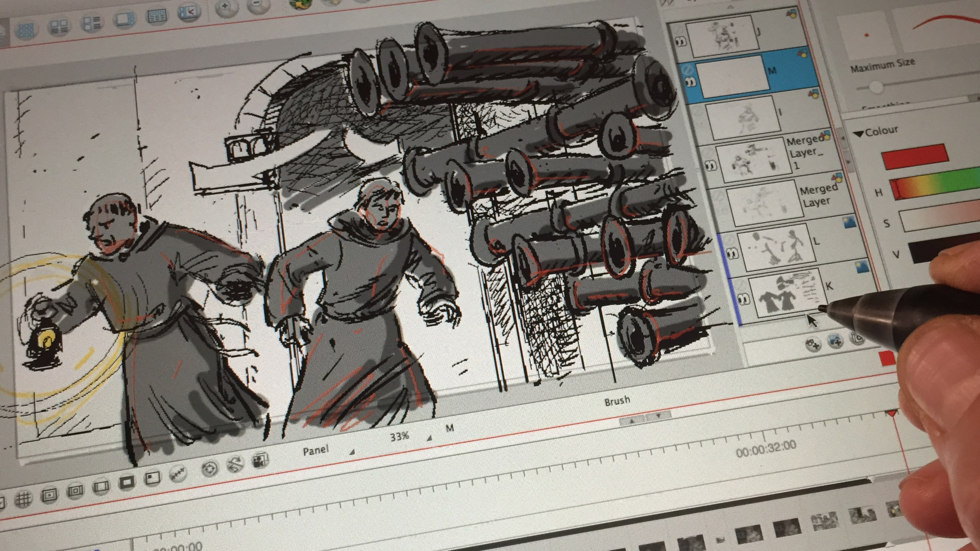This screenshot has height=551, width=980.
Task: Click the 00:00:32:00 timecode on timeline
Action: (x=766, y=449)
